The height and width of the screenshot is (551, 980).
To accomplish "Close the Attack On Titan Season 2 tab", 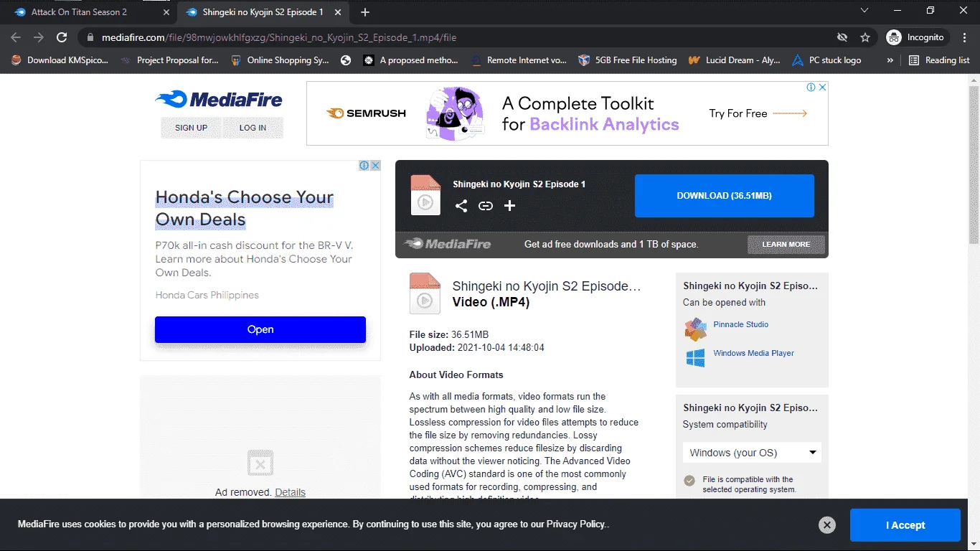I will [x=166, y=12].
